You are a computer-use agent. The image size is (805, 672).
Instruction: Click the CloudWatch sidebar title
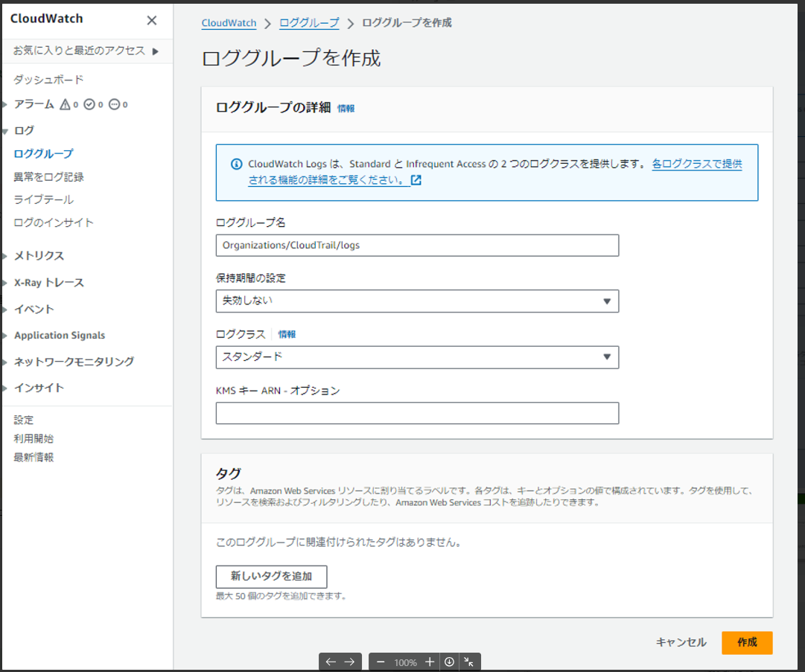tap(46, 19)
